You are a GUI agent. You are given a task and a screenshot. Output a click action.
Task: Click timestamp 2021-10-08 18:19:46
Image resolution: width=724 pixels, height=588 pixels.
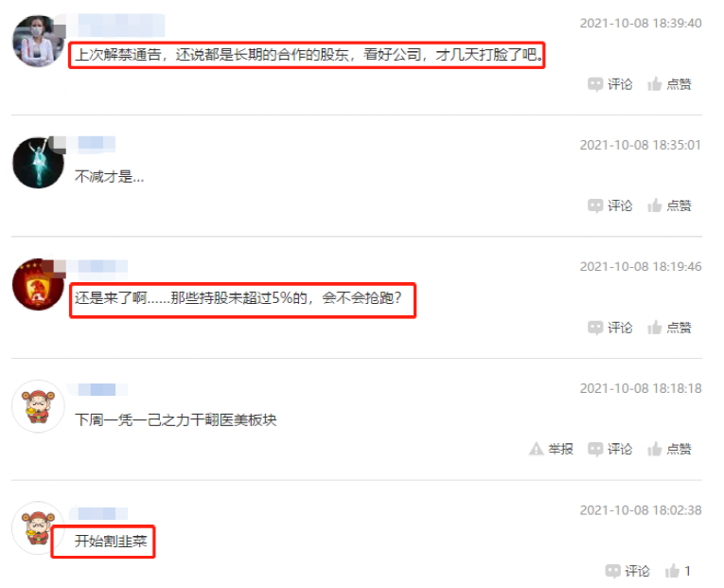click(x=641, y=266)
